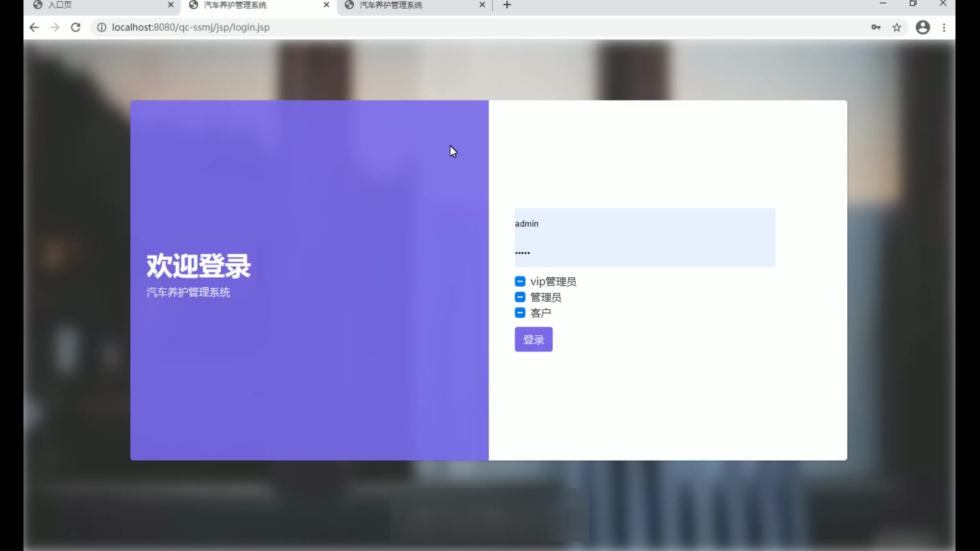
Task: Select the vip管理员 role option
Action: tap(520, 282)
